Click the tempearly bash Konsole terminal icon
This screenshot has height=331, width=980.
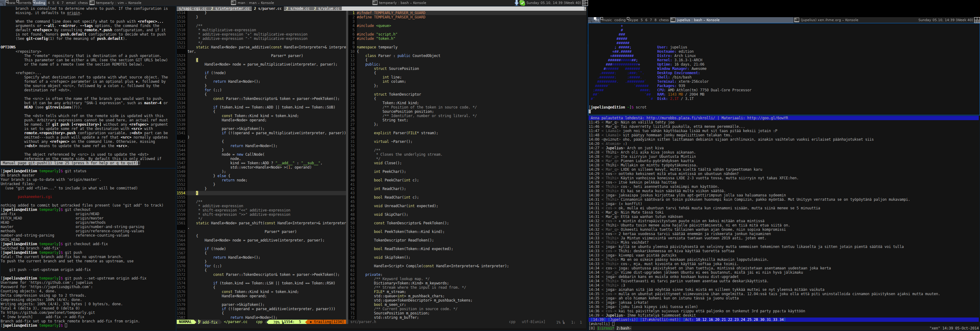(375, 3)
